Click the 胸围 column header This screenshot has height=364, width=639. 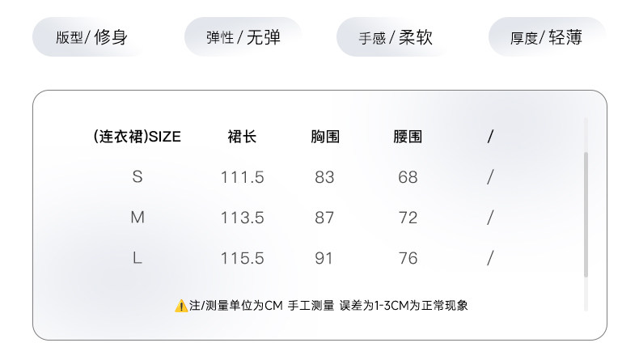[x=325, y=137]
